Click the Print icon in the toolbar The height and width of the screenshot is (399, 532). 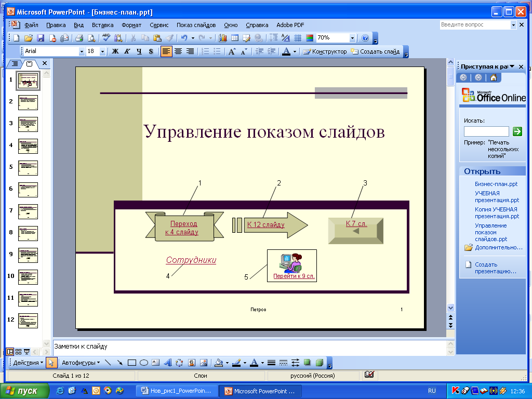pyautogui.click(x=79, y=38)
